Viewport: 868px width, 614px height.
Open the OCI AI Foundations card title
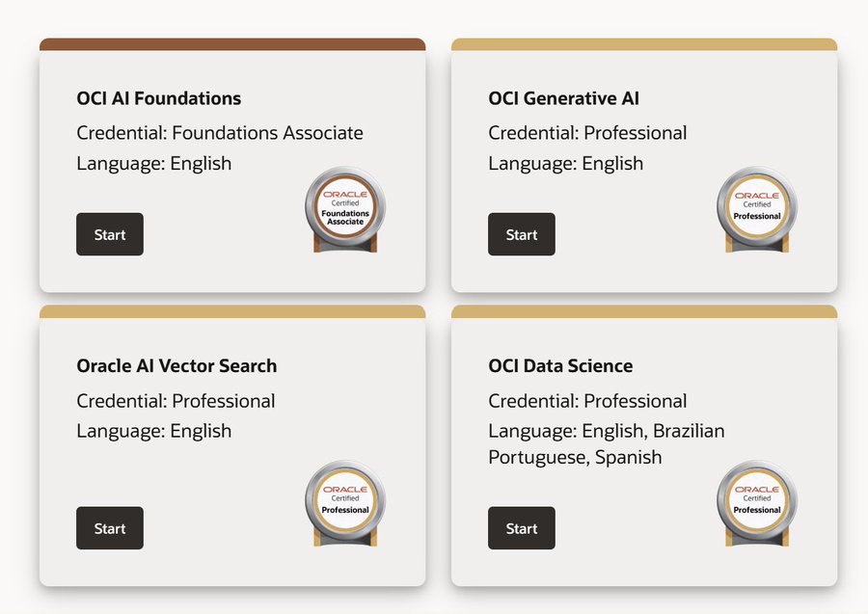click(x=158, y=98)
